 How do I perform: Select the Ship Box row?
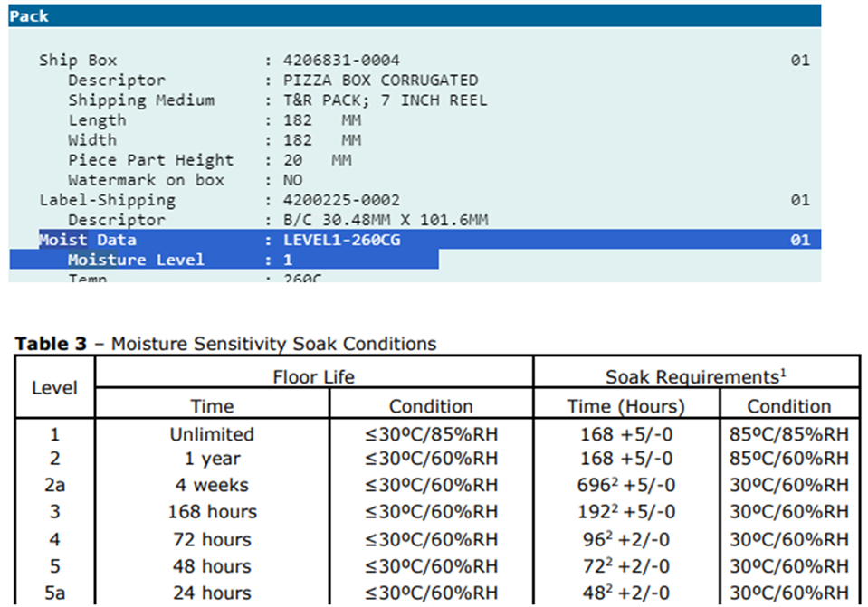(78, 61)
